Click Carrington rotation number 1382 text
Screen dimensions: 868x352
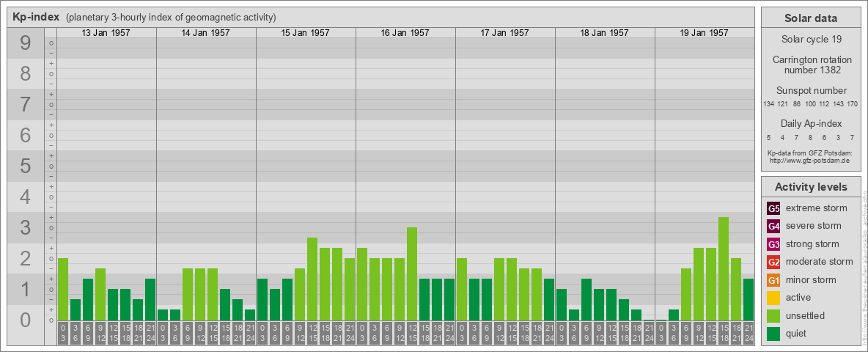click(x=811, y=65)
